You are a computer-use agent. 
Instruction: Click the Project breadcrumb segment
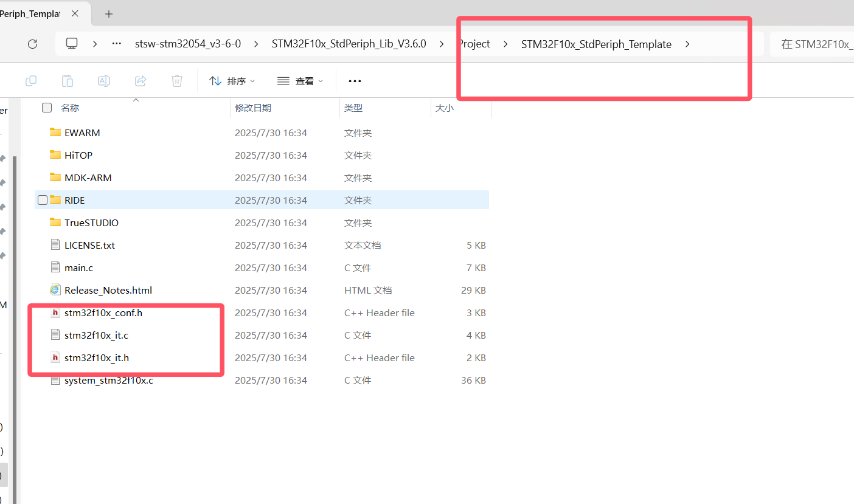474,44
